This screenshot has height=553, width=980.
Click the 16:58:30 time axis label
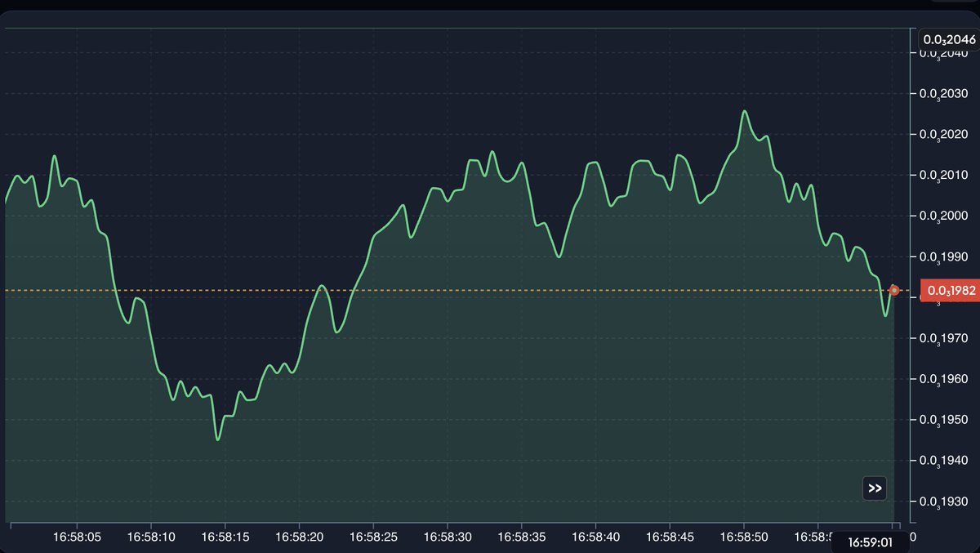coord(448,537)
